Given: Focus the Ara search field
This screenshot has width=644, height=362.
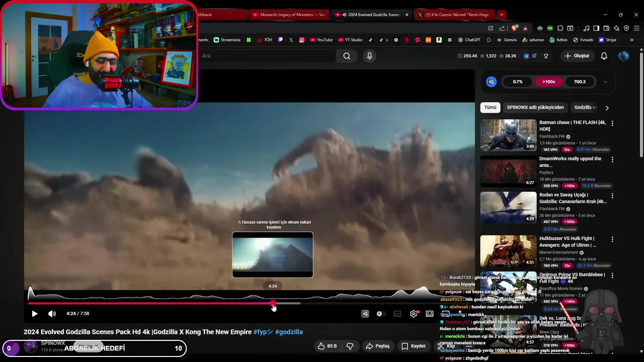Looking at the screenshot, I should pos(267,56).
